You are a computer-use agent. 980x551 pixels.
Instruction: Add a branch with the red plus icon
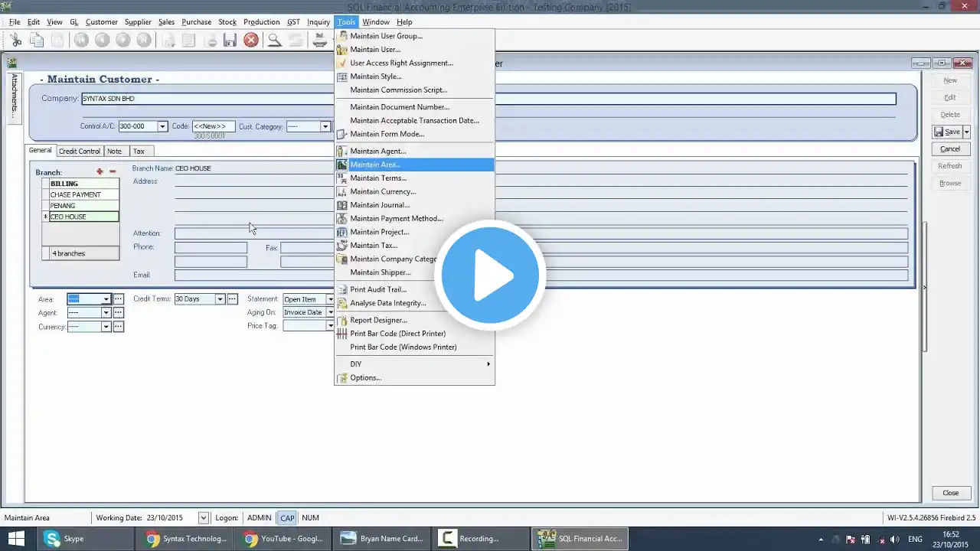(x=100, y=171)
